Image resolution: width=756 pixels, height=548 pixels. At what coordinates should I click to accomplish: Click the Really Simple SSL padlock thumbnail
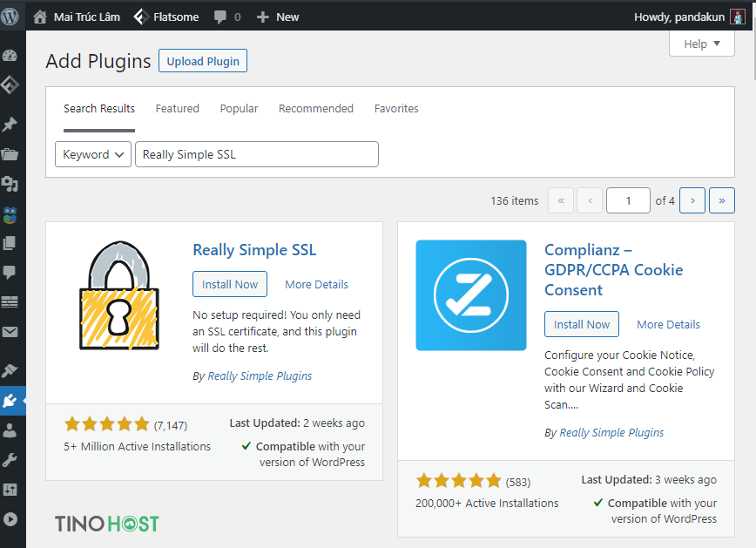point(119,295)
